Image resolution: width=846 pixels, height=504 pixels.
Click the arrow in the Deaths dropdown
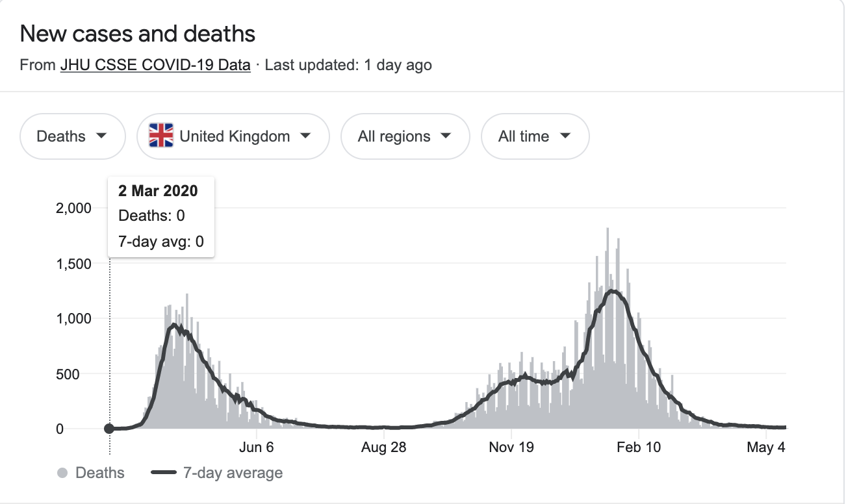pyautogui.click(x=101, y=136)
